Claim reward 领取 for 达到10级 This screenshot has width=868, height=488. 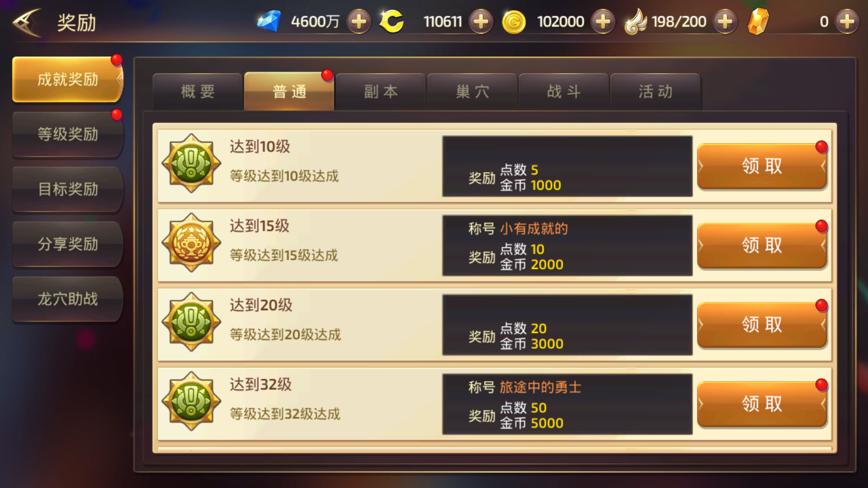pyautogui.click(x=762, y=166)
